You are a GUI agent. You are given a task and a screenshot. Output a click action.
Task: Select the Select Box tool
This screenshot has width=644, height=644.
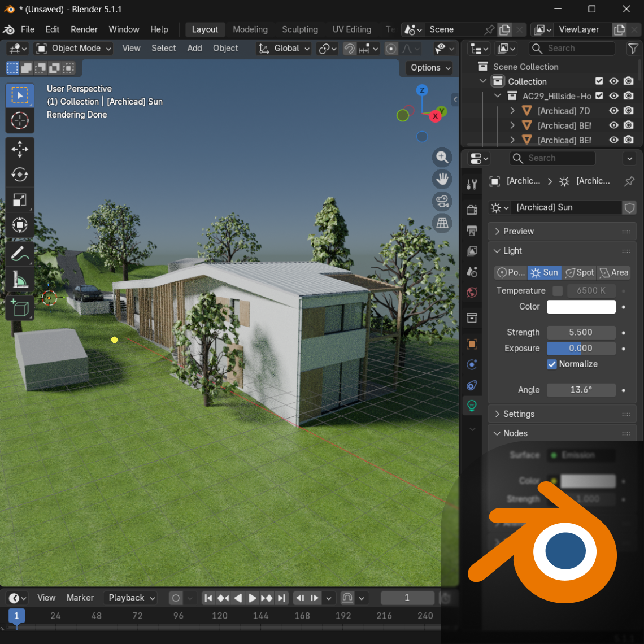pos(19,95)
